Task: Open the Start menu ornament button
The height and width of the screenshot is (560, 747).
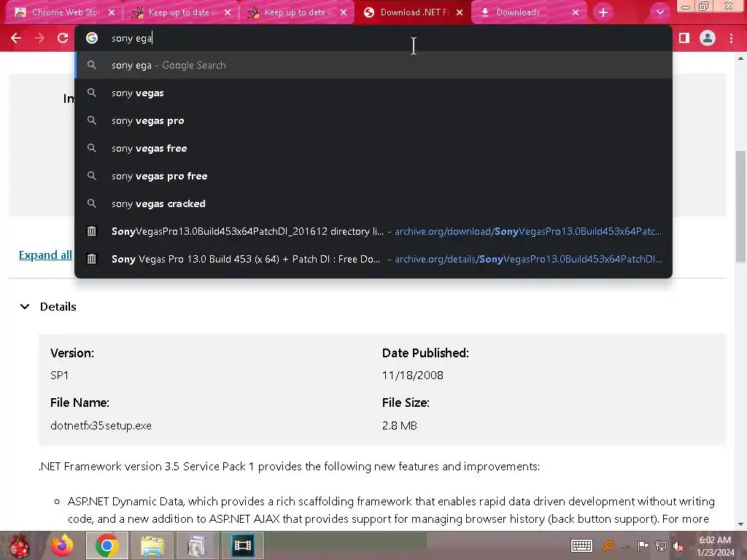Action: coord(19,545)
